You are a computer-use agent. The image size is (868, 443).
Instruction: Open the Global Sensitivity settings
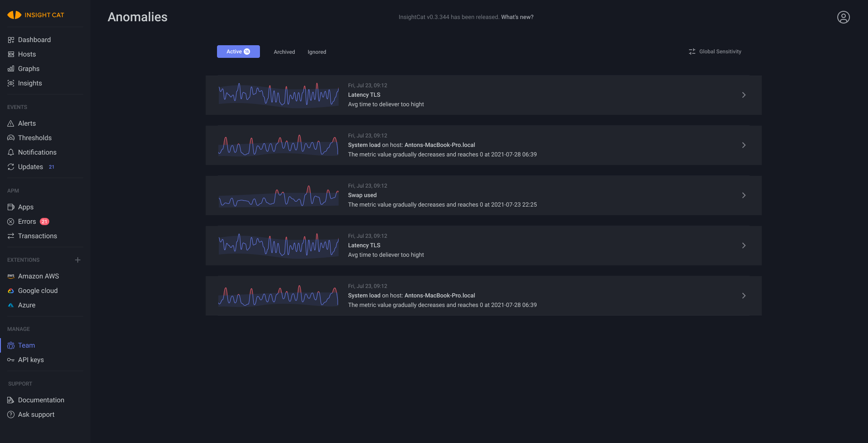(x=720, y=52)
